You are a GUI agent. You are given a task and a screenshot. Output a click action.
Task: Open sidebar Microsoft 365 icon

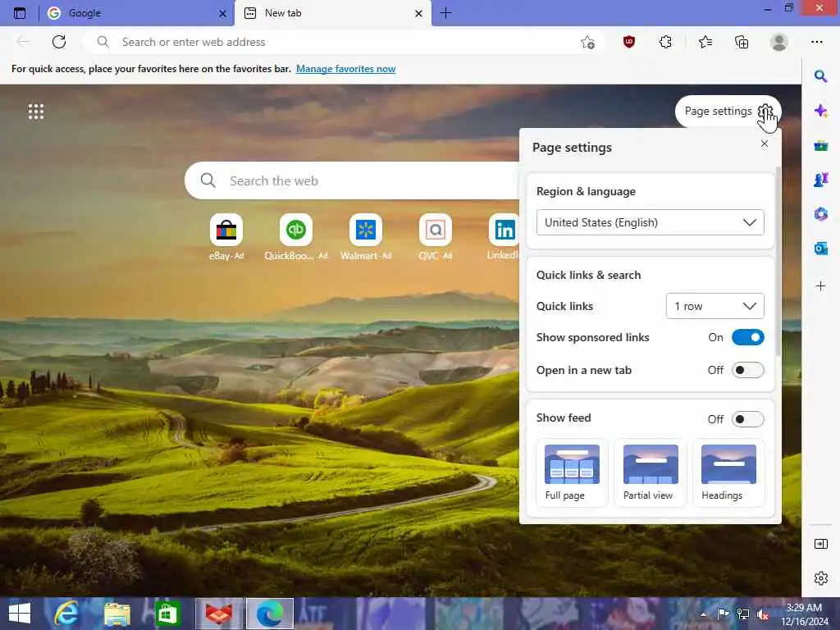820,214
